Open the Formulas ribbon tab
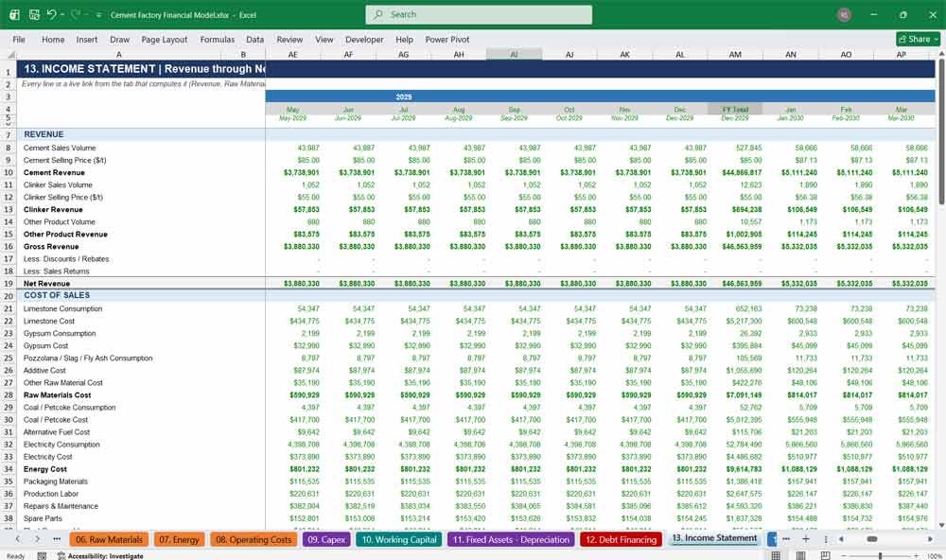Screen dimensions: 946x560 click(x=218, y=39)
